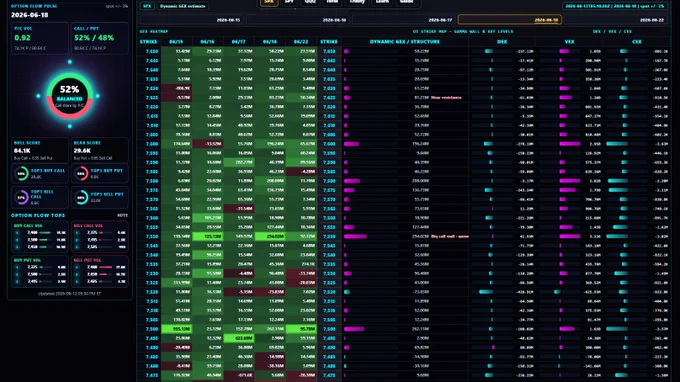
Task: Click the 06/17 heatmap column header
Action: pos(239,42)
